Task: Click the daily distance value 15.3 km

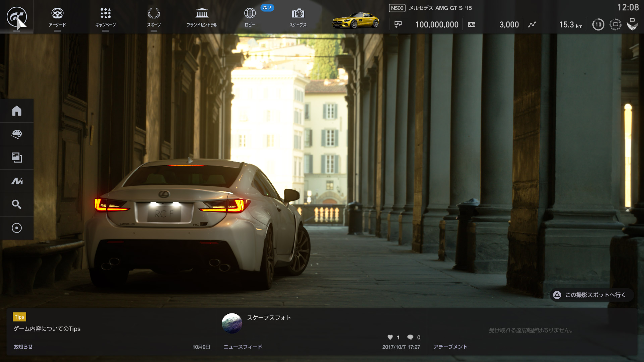Action: point(571,25)
